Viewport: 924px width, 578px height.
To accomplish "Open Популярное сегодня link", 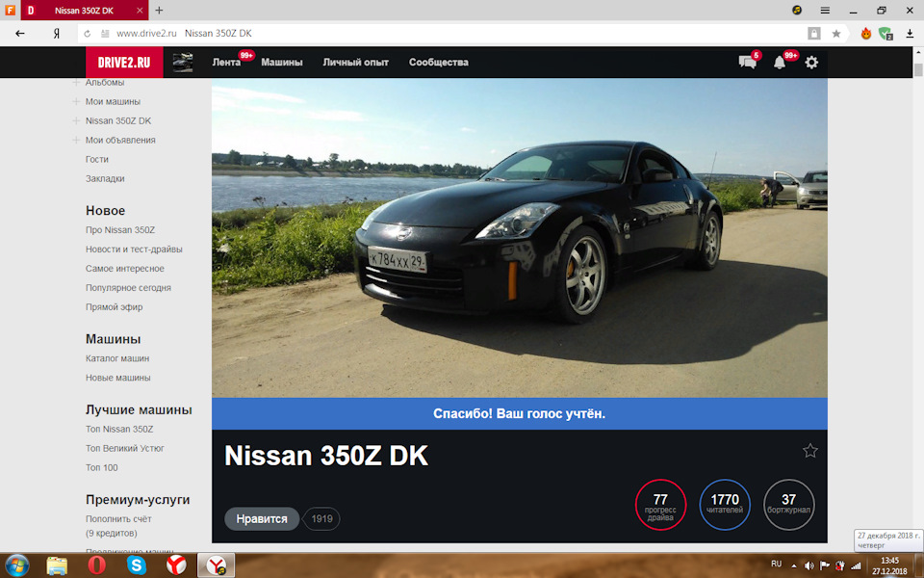I will click(128, 288).
